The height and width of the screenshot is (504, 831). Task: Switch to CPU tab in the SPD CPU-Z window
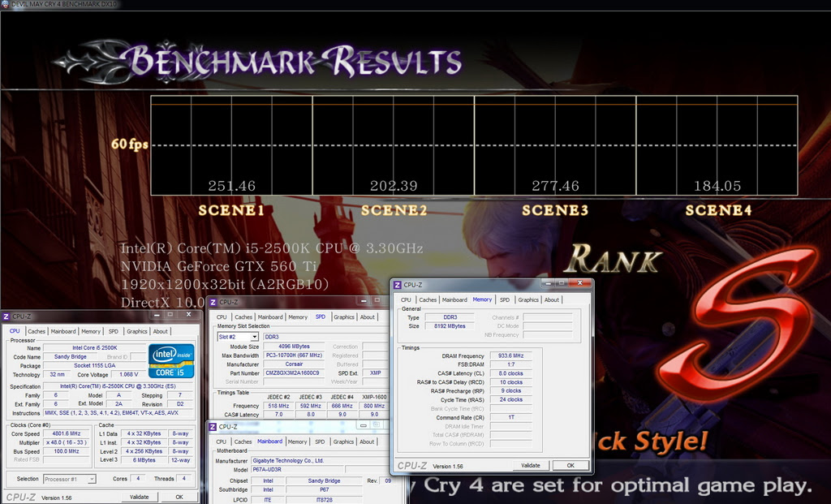point(222,317)
